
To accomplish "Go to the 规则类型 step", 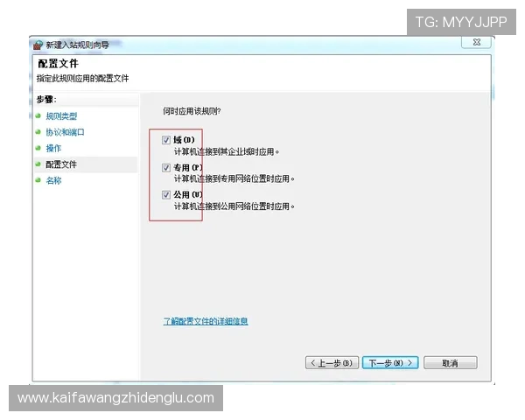I will (x=61, y=115).
